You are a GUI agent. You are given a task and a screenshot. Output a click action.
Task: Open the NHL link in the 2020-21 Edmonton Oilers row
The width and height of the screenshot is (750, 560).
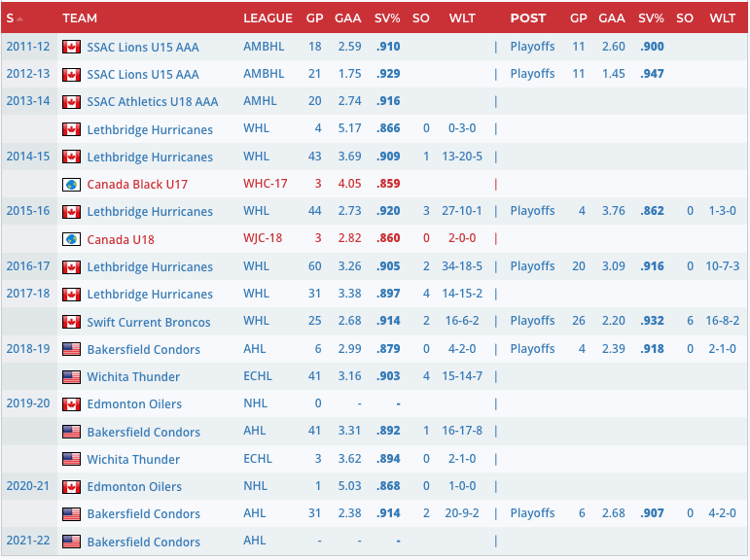pyautogui.click(x=255, y=486)
